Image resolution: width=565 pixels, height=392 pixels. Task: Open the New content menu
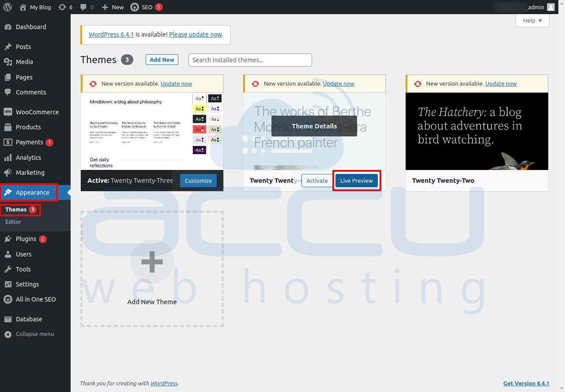113,7
